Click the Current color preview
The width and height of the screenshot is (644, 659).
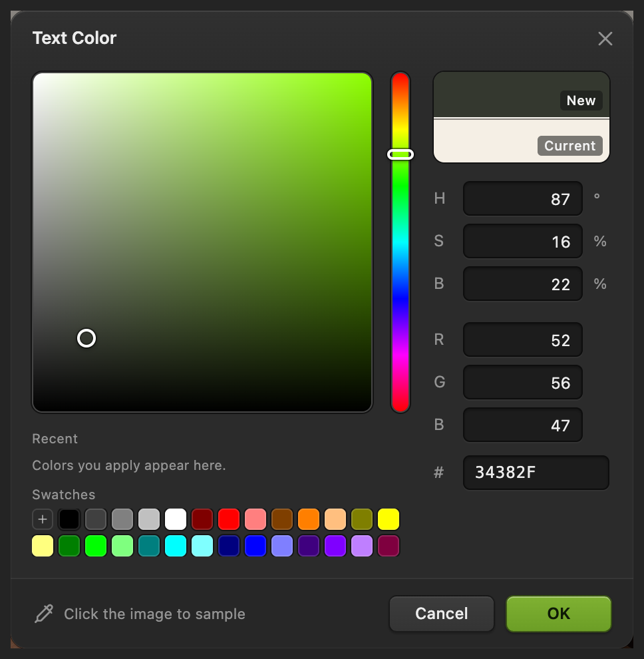(522, 141)
